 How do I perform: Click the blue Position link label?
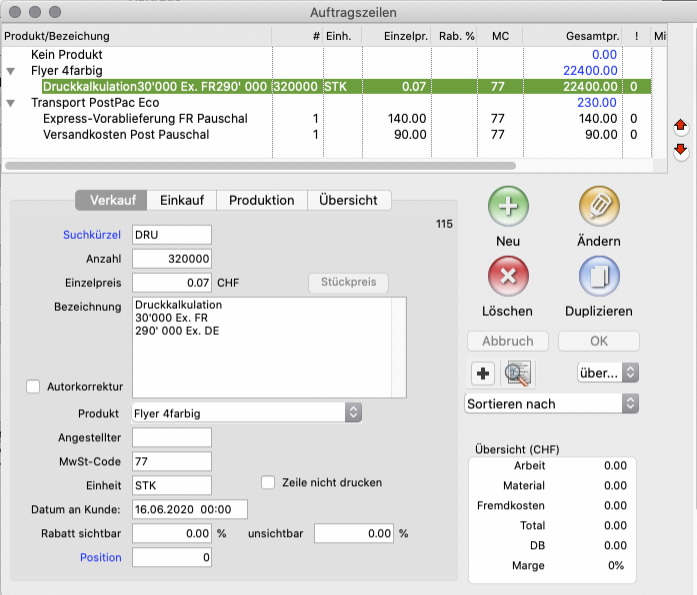pos(101,558)
